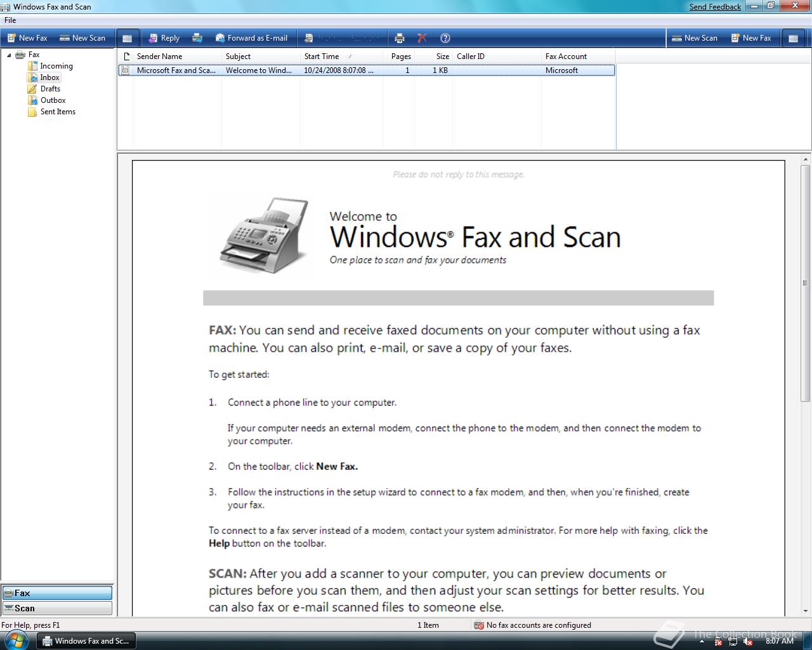812x650 pixels.
Task: Click the 'No fax accounts are configured' status text
Action: (539, 625)
